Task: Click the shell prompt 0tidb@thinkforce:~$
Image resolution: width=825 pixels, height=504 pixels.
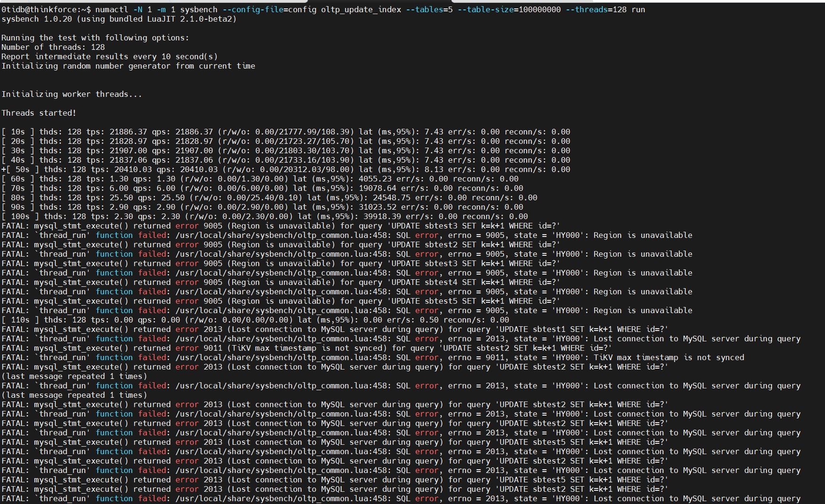Action: point(46,9)
